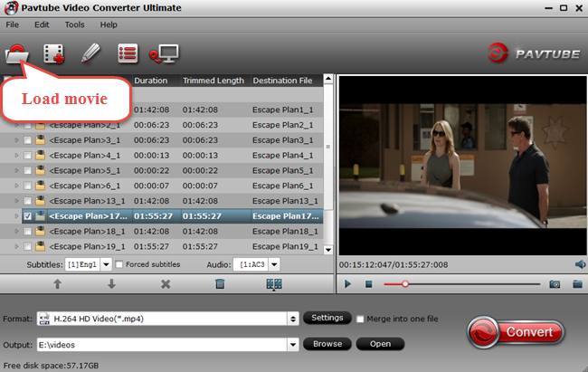Remove selected item with X icon
Screen dimensions: 588x372
(166, 284)
